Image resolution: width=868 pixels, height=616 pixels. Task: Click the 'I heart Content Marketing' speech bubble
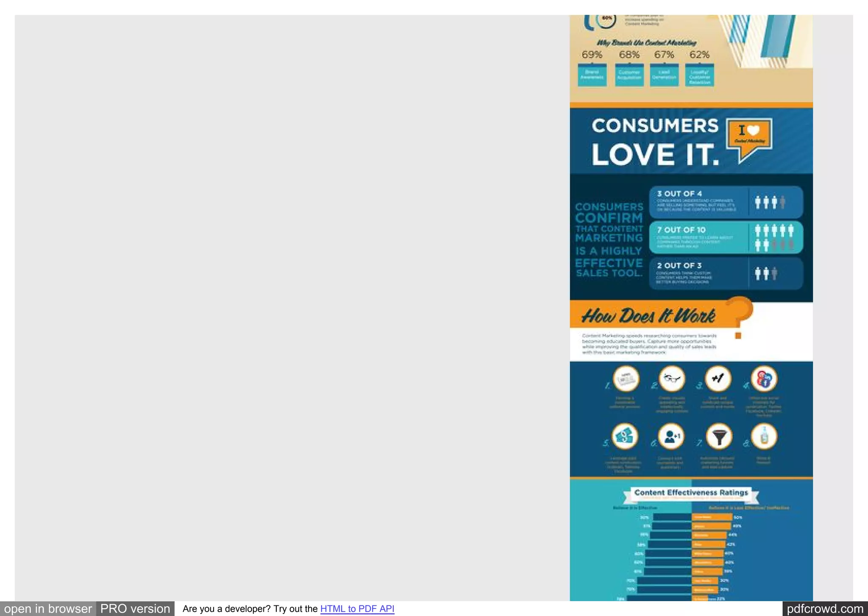(749, 140)
